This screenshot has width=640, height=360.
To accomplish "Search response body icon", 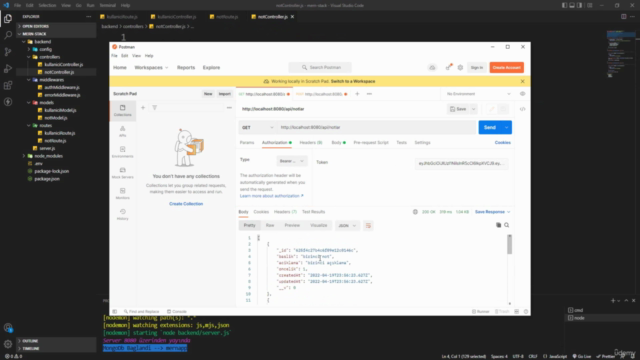I will (507, 225).
